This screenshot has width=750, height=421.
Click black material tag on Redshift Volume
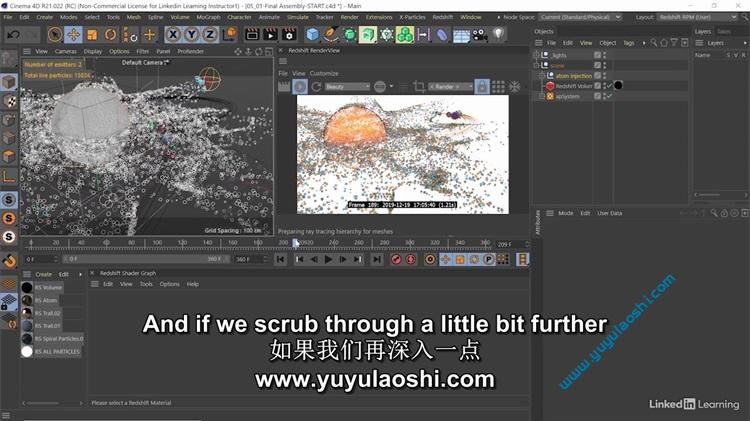tap(618, 86)
